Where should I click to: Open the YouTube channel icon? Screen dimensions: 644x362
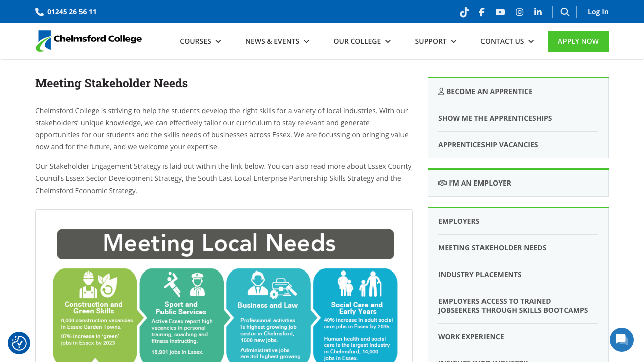[x=500, y=12]
